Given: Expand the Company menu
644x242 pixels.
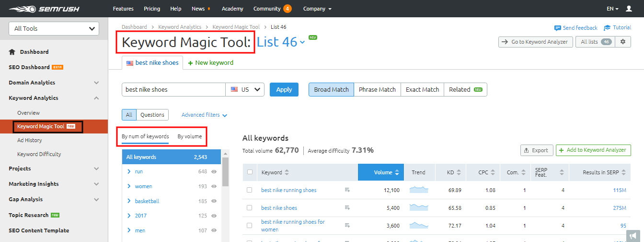Looking at the screenshot, I should coord(317,9).
